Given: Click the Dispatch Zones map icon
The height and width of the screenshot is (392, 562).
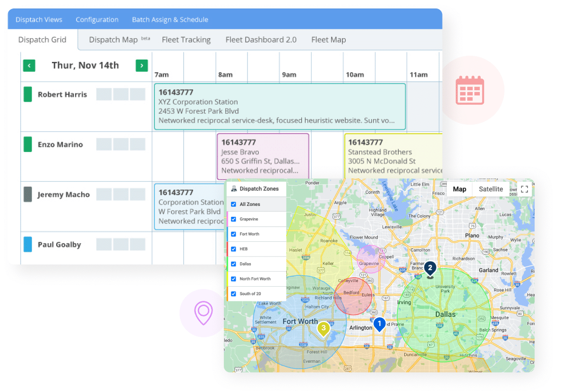Looking at the screenshot, I should (234, 188).
